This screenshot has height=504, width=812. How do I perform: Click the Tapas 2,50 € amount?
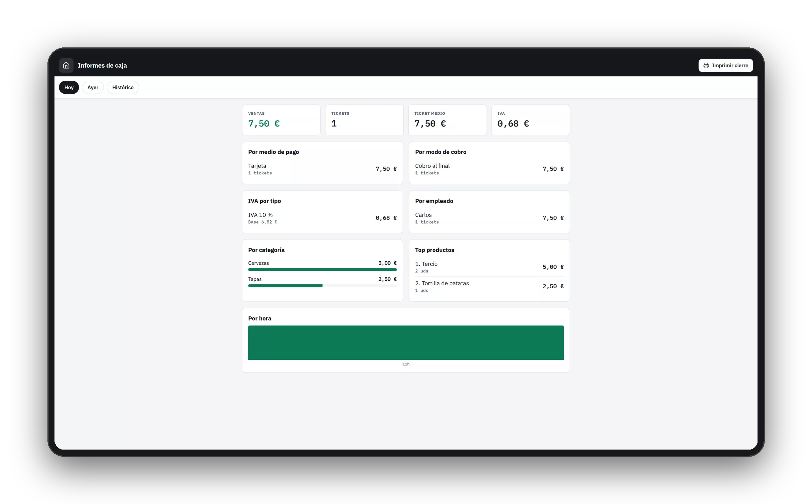[x=387, y=279]
